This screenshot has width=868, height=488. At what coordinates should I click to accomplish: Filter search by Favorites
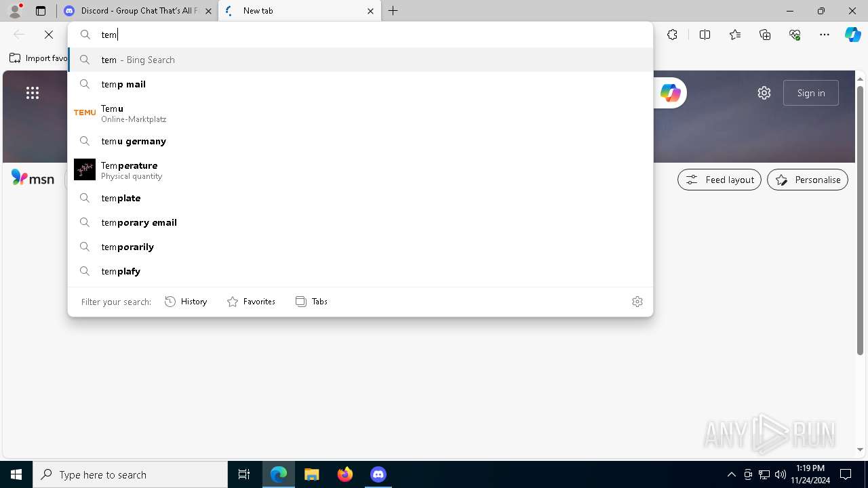click(251, 302)
